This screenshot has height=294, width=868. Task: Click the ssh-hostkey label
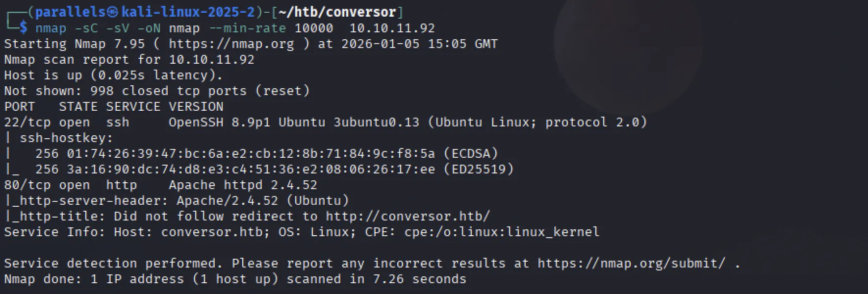tap(66, 138)
